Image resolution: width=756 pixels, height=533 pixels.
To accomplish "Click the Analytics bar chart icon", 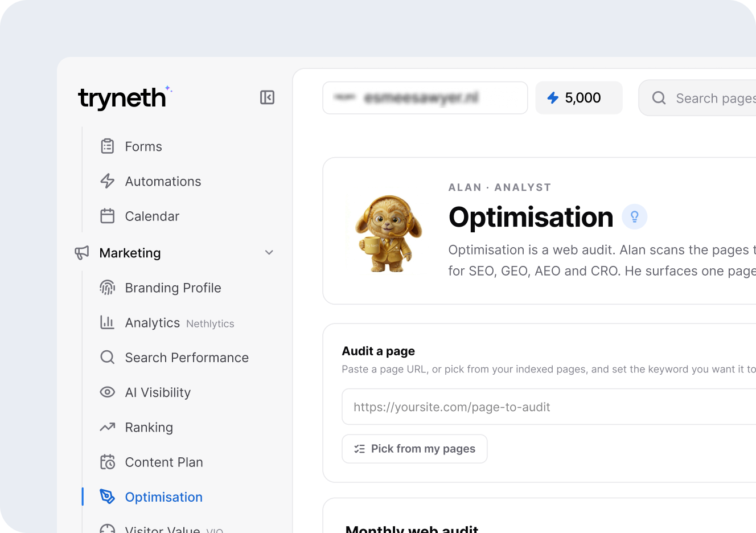I will click(x=108, y=322).
